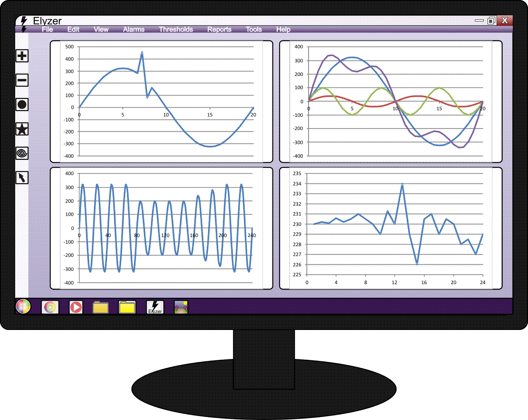Click the colorful start orb button
The image size is (528, 420).
[23, 306]
